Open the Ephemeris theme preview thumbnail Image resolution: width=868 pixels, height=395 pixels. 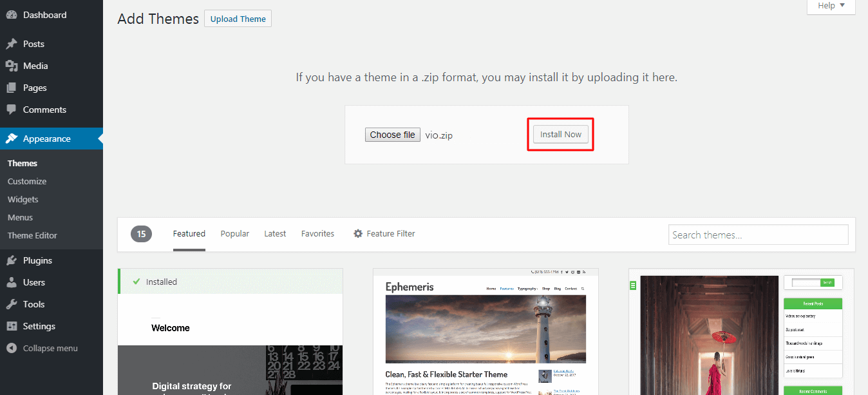point(486,329)
